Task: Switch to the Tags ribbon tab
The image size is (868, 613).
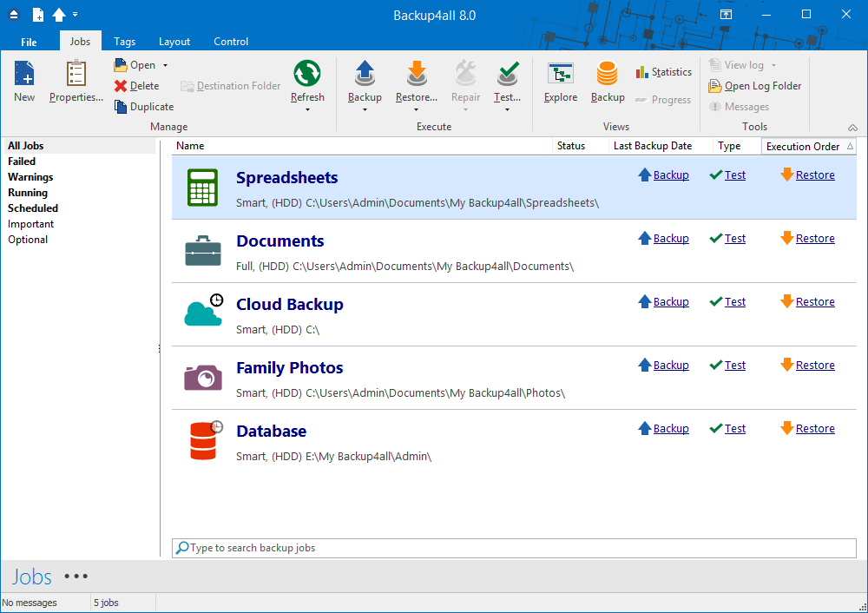Action: tap(124, 42)
